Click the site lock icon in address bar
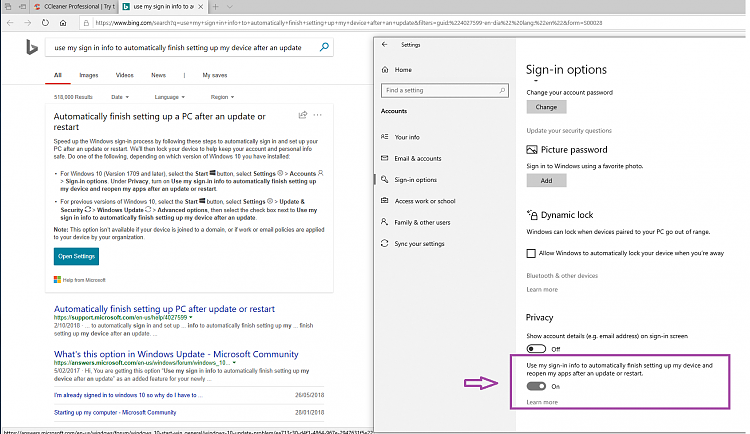 click(x=86, y=22)
